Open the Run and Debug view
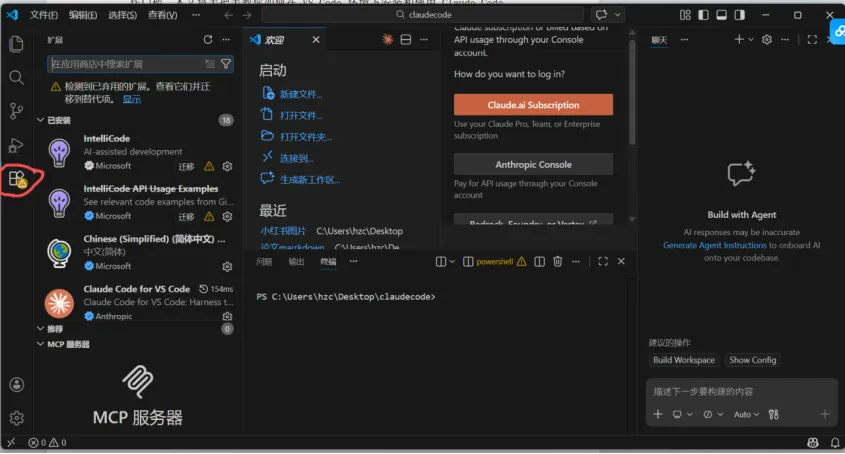This screenshot has width=845, height=454. [x=16, y=145]
